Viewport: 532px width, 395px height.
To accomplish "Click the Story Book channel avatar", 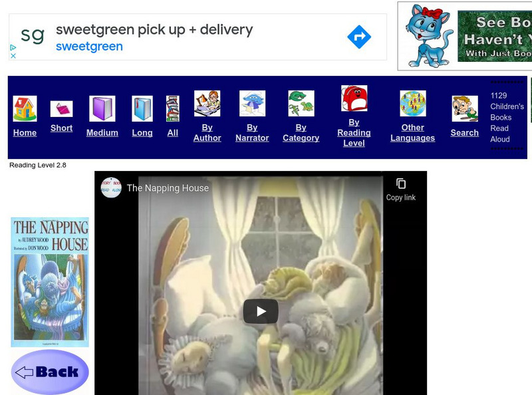I will tap(111, 188).
